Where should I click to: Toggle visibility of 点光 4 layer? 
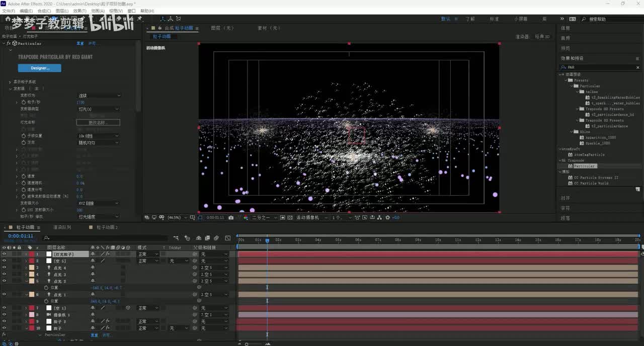tap(4, 268)
